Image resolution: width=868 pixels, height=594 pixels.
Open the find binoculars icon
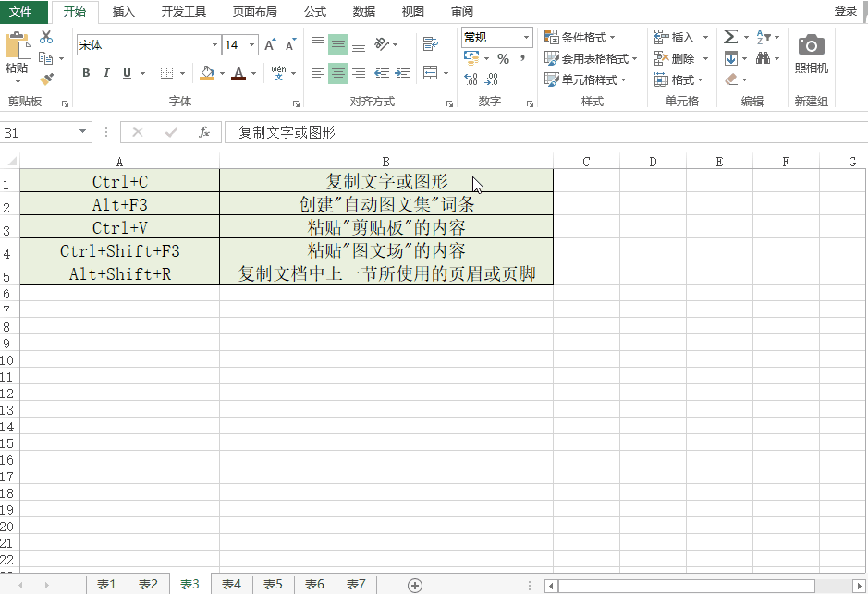[x=764, y=58]
